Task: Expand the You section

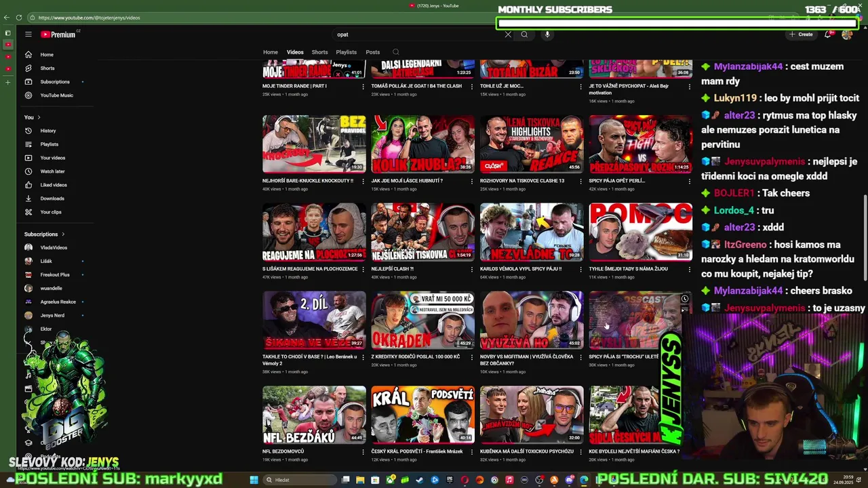Action: tap(33, 117)
